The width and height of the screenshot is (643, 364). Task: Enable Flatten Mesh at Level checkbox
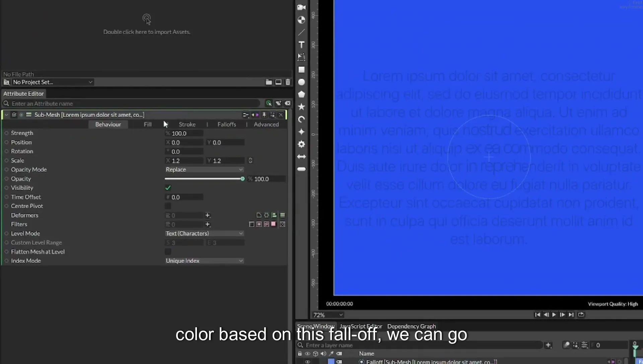[168, 252]
